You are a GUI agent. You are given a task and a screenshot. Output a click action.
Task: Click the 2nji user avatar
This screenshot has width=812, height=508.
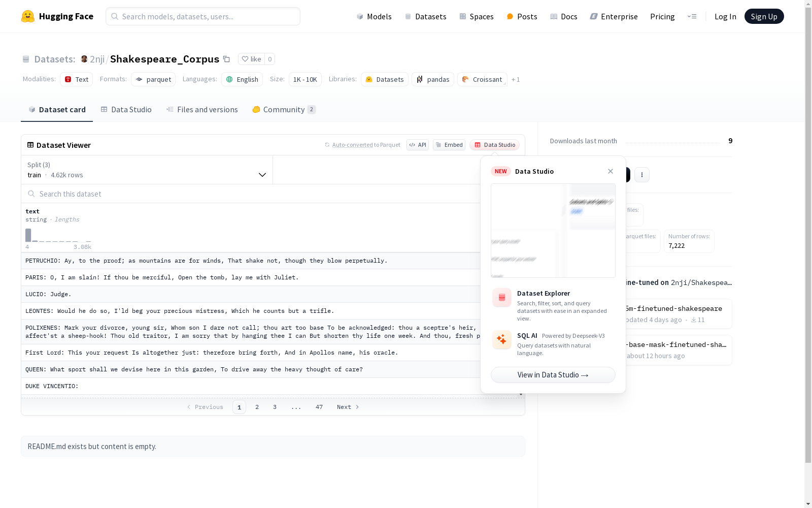84,59
